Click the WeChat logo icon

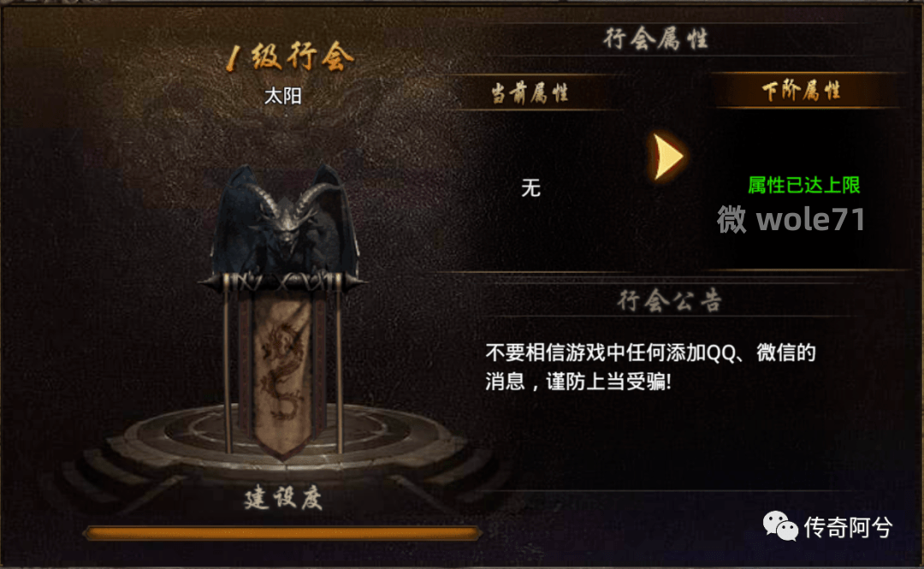pos(780,525)
